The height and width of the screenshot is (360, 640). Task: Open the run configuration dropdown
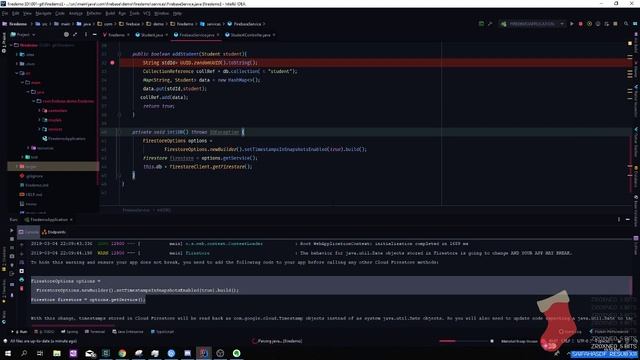pyautogui.click(x=533, y=24)
